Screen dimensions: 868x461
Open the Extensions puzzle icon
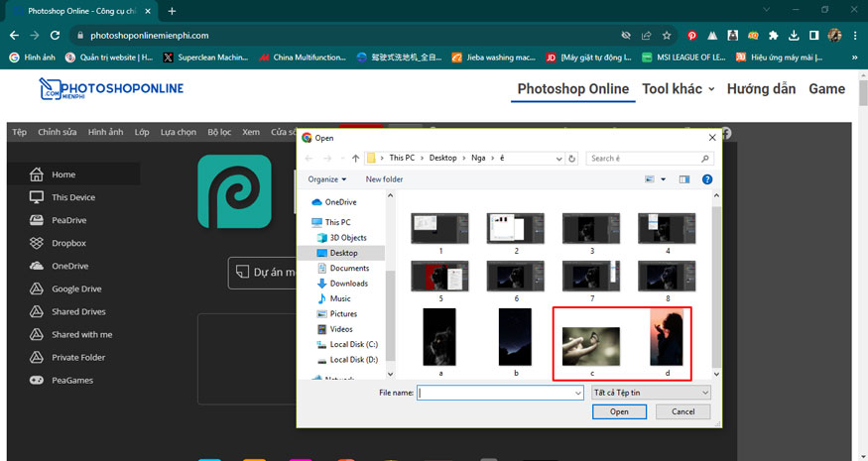click(x=774, y=36)
